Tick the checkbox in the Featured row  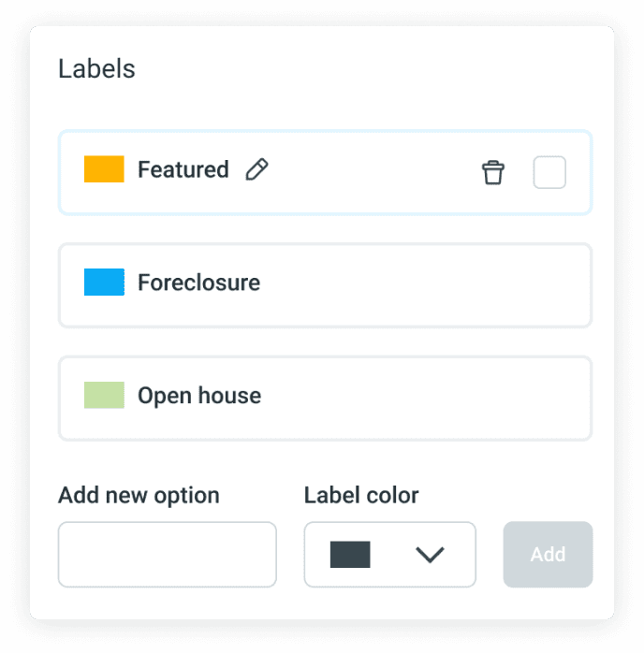[x=549, y=172]
